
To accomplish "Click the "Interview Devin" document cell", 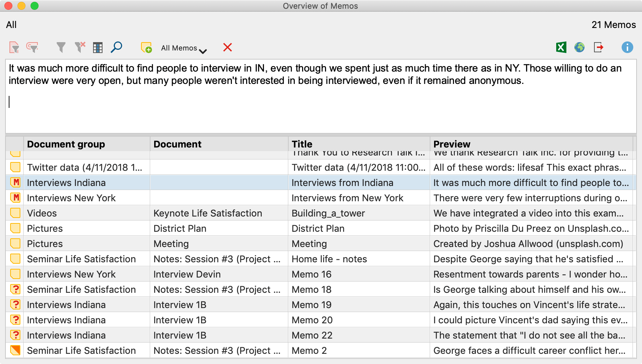I will [x=219, y=274].
